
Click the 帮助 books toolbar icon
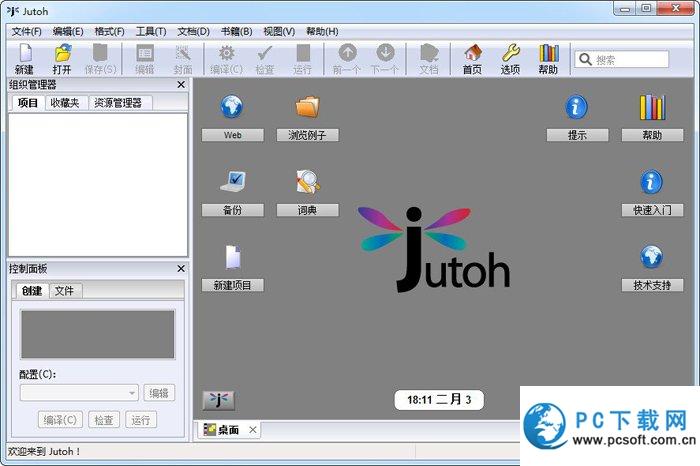(549, 53)
